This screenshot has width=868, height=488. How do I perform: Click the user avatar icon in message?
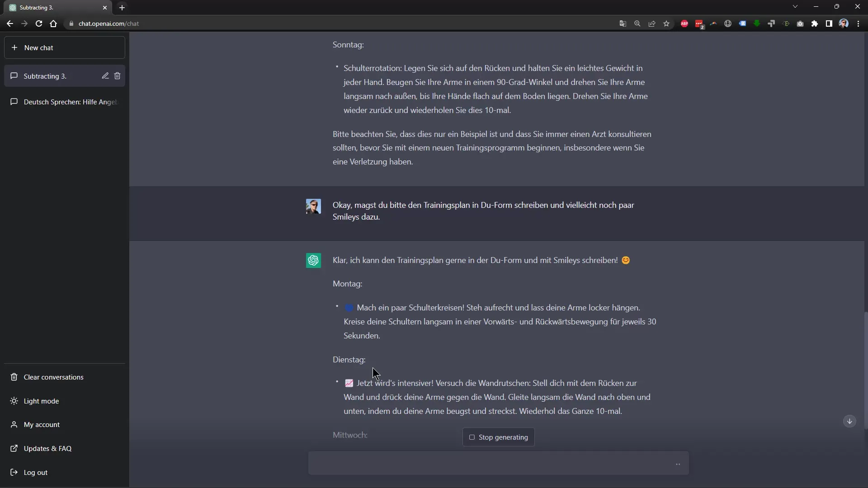314,207
